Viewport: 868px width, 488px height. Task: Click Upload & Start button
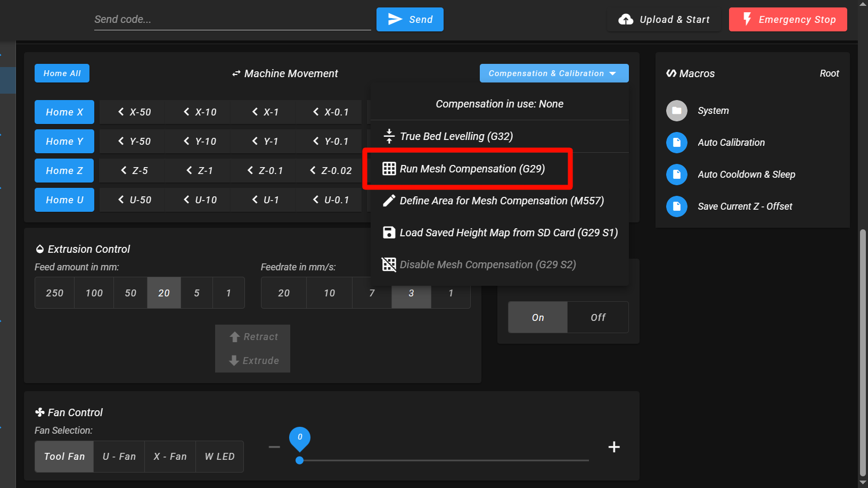tap(664, 20)
